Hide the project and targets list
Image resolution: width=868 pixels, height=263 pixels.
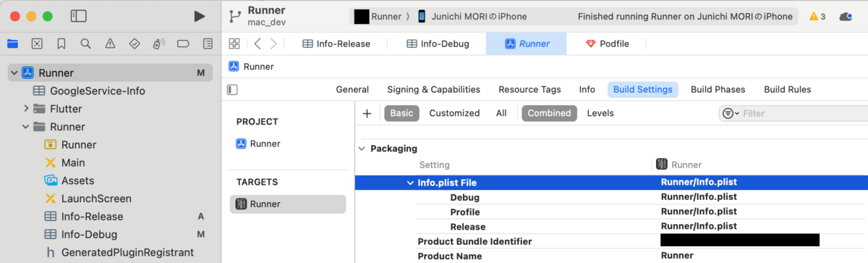[232, 90]
